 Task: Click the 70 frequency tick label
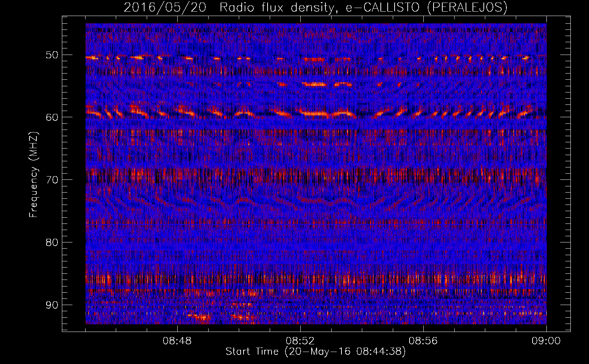(52, 180)
